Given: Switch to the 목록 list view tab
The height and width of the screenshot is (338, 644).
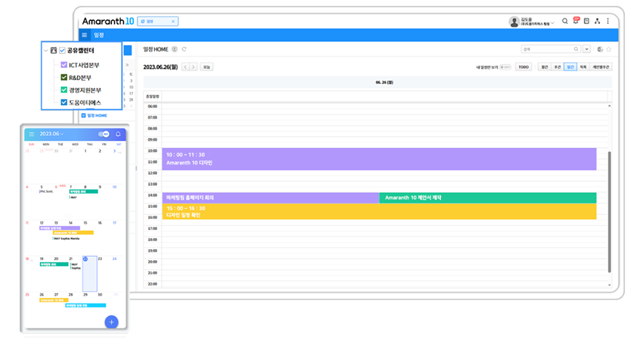Looking at the screenshot, I should coord(582,67).
